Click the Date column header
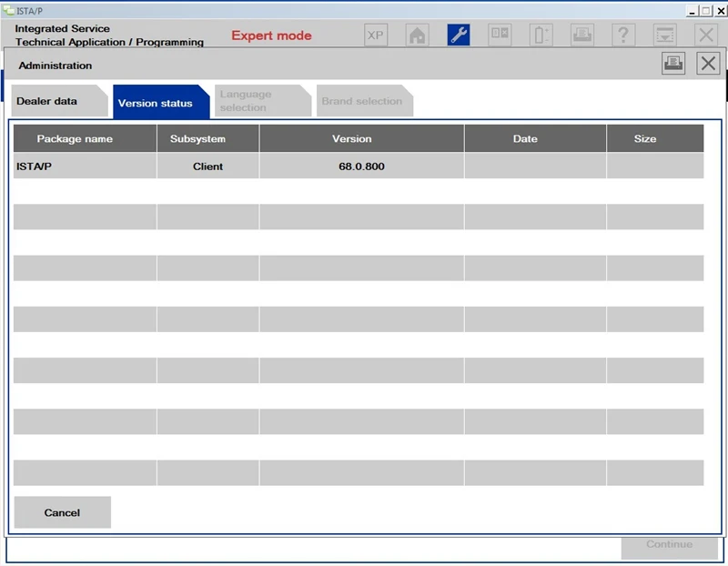Viewport: 728px width, 566px height. (x=535, y=138)
